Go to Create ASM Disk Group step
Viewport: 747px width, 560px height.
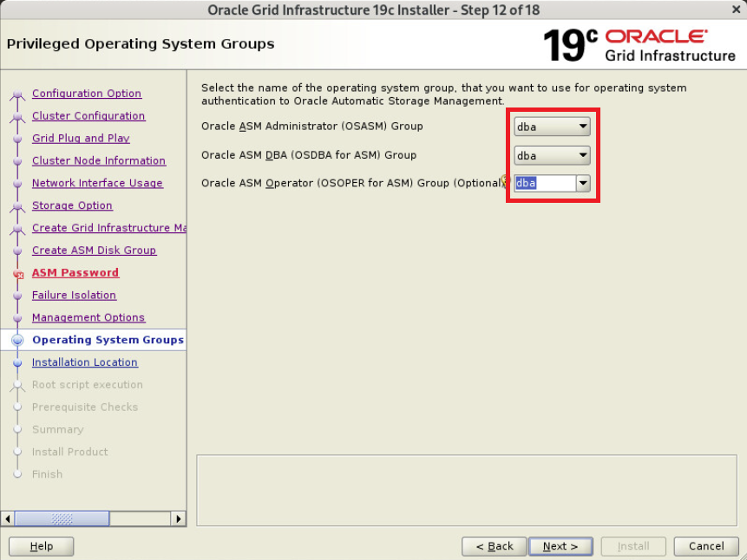point(95,250)
